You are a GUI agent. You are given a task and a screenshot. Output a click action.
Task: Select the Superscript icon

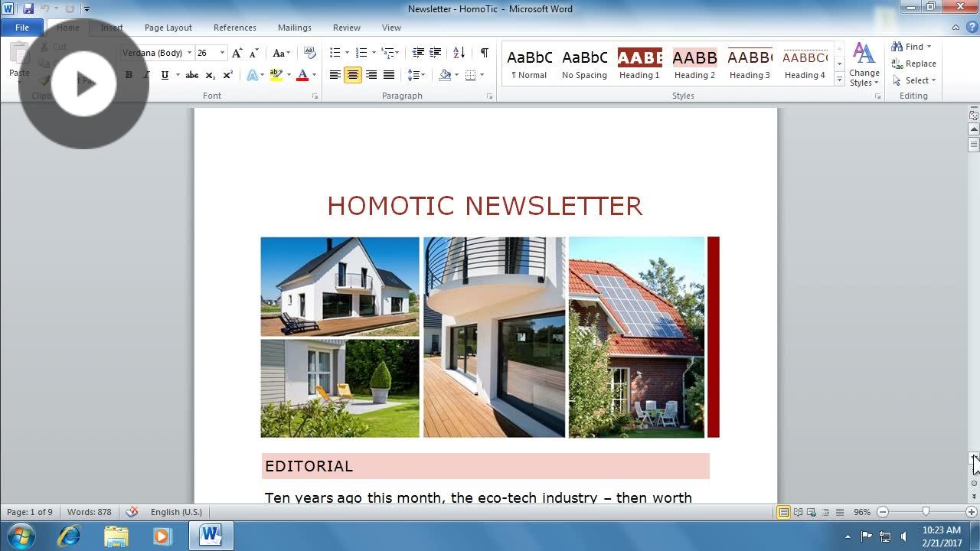[x=227, y=75]
